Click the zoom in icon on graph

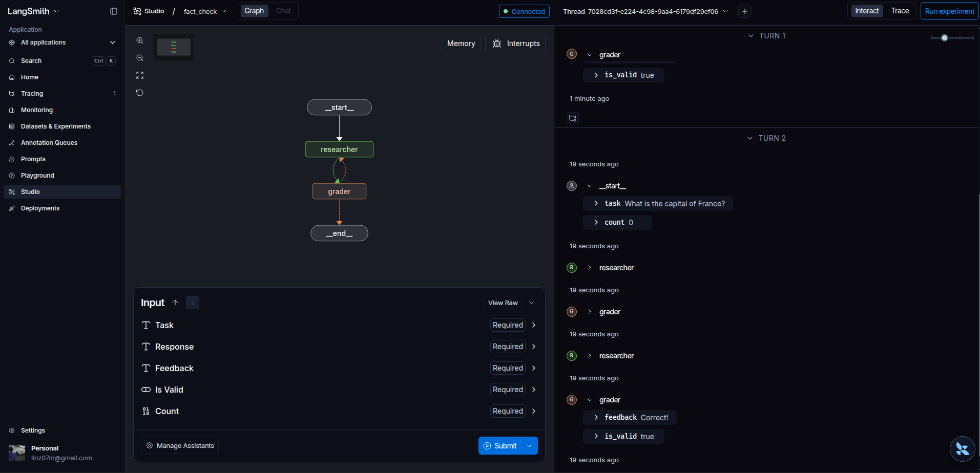click(140, 40)
